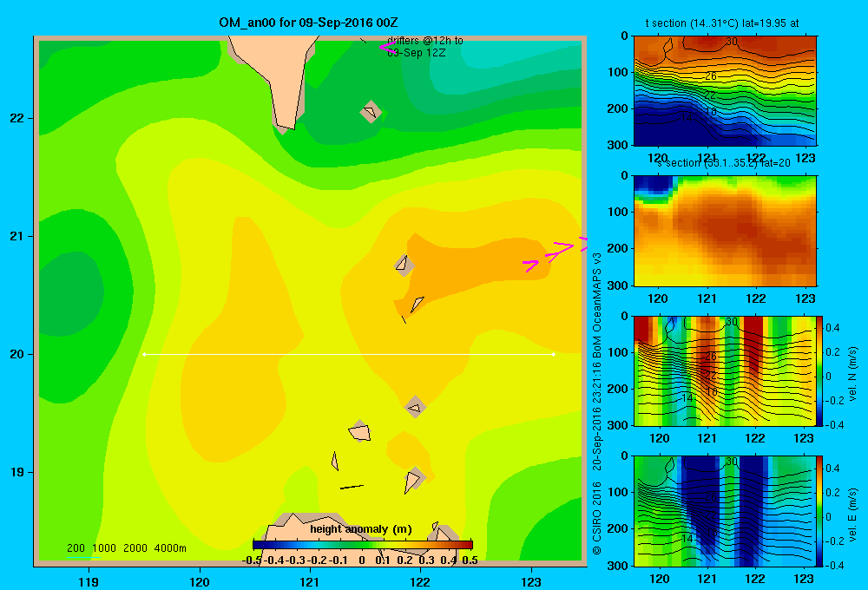Click the plot title OM_an00 for 09-Sep-2016 00Z
The height and width of the screenshot is (590, 868).
pos(308,23)
